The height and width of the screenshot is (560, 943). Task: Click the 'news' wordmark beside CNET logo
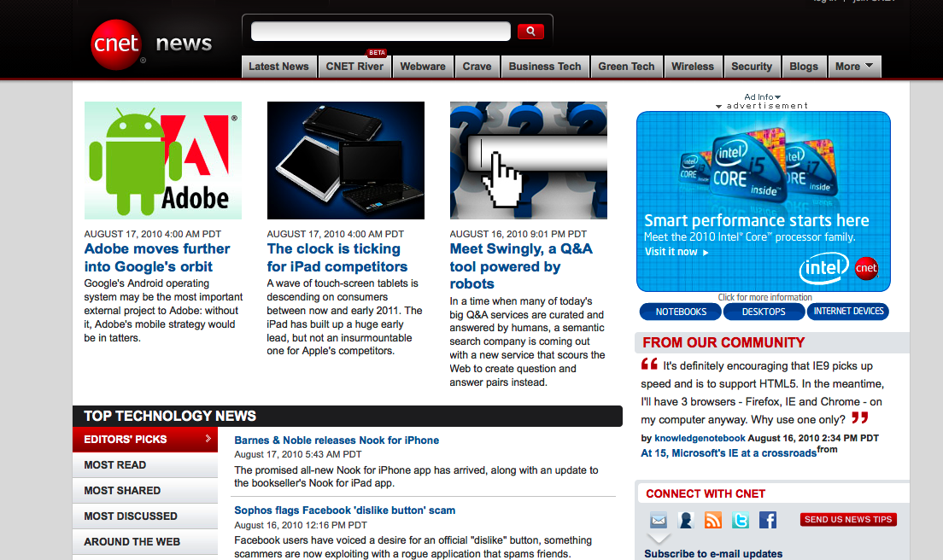click(x=184, y=44)
